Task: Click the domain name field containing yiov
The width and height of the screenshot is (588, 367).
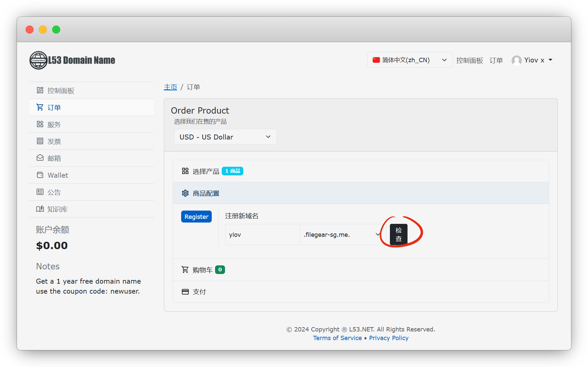Action: (x=262, y=234)
